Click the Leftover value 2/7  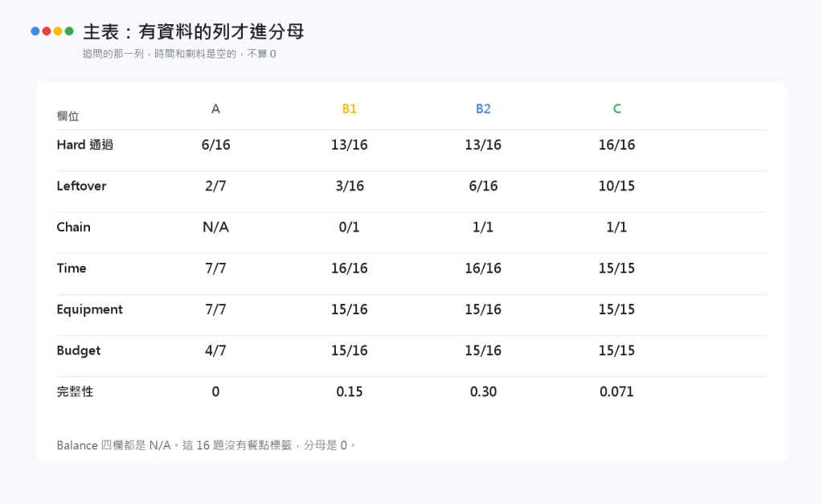(x=215, y=186)
